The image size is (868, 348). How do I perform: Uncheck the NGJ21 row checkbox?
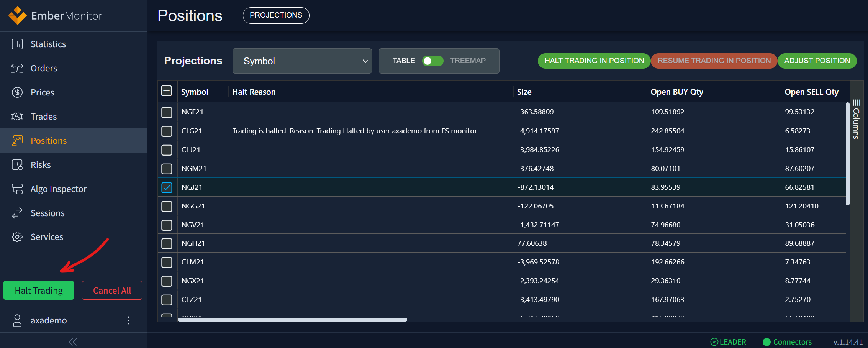coord(167,187)
